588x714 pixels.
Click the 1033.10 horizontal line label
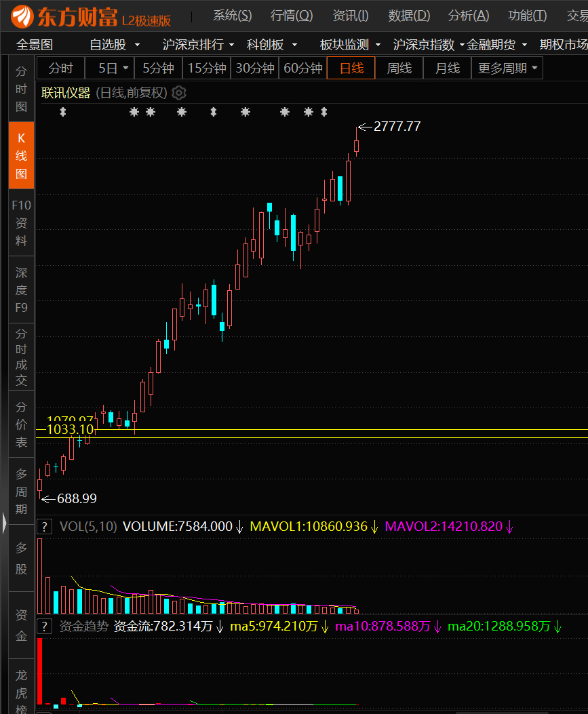pyautogui.click(x=70, y=429)
